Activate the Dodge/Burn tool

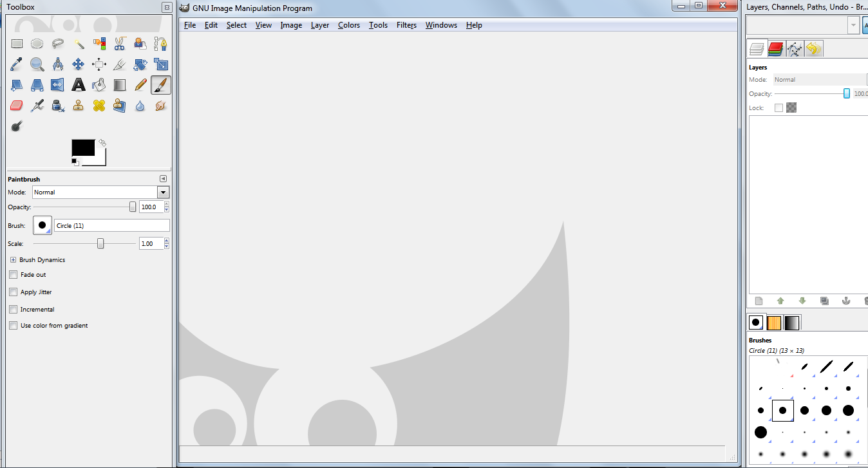[17, 126]
